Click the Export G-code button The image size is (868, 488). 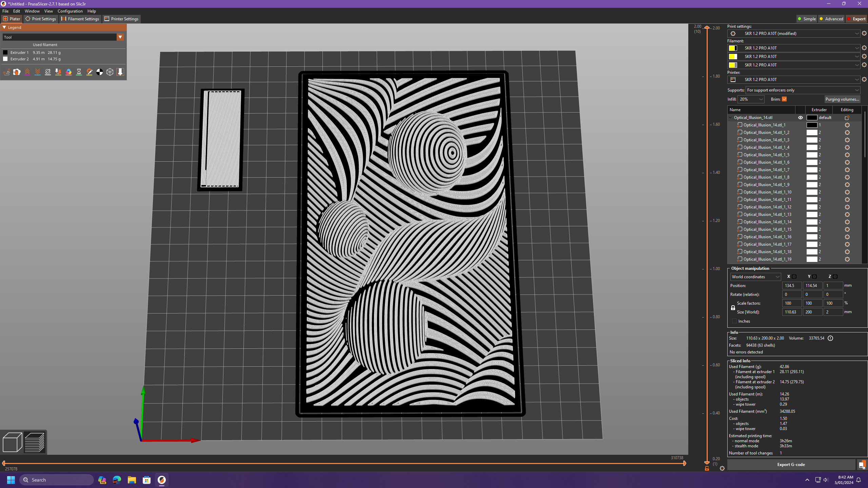click(x=791, y=465)
